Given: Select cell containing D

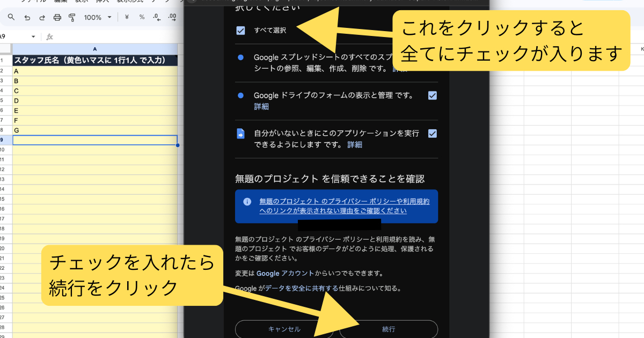Looking at the screenshot, I should [x=95, y=101].
